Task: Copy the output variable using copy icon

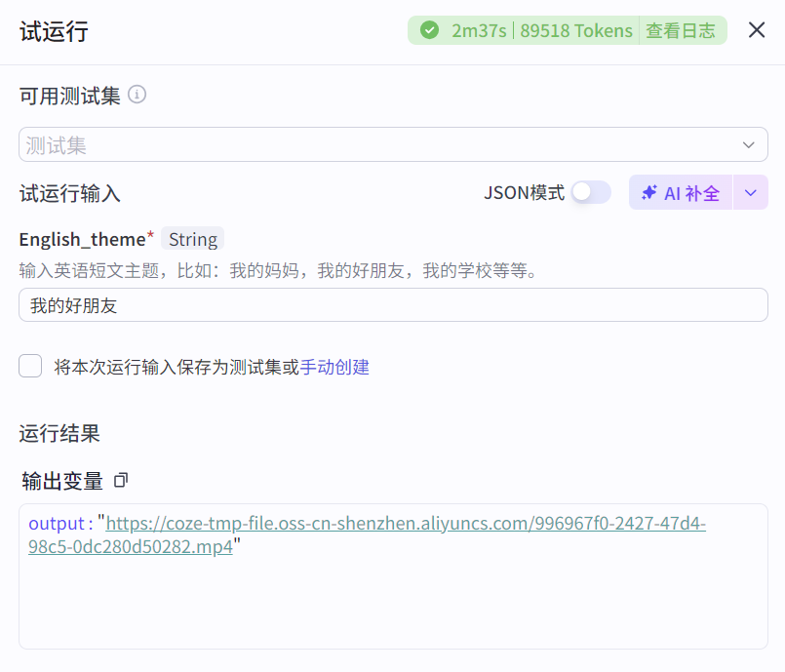Action: tap(121, 480)
